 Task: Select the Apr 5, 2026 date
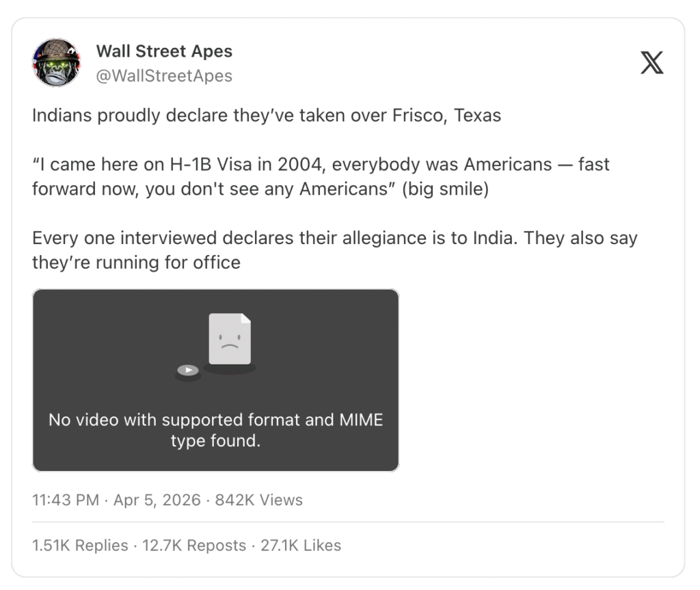(x=157, y=500)
